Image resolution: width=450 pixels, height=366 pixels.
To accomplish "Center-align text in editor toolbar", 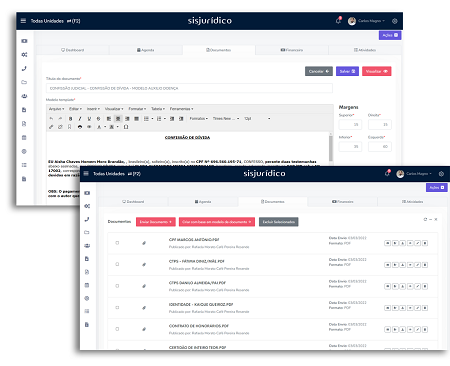I will (118, 119).
